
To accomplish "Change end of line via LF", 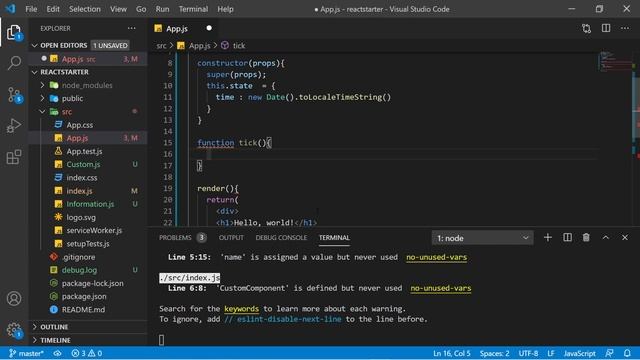I will pos(551,353).
